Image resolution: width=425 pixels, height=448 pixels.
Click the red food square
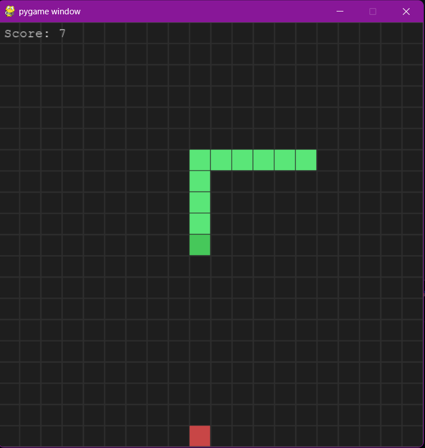tap(200, 436)
